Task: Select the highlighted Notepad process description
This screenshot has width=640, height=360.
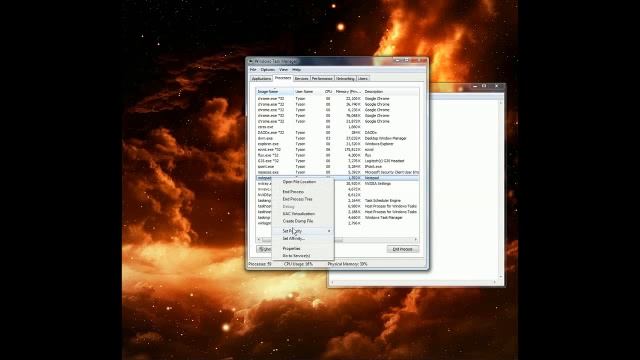Action: click(371, 178)
